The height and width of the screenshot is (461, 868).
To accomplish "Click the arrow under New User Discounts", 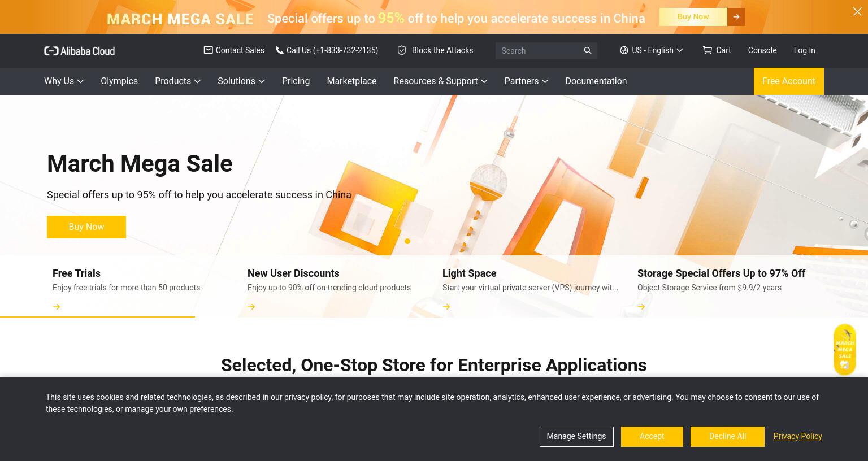I will [x=251, y=307].
